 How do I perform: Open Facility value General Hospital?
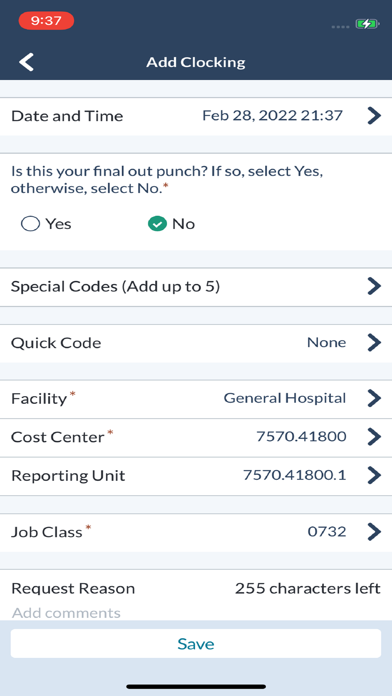(x=285, y=398)
